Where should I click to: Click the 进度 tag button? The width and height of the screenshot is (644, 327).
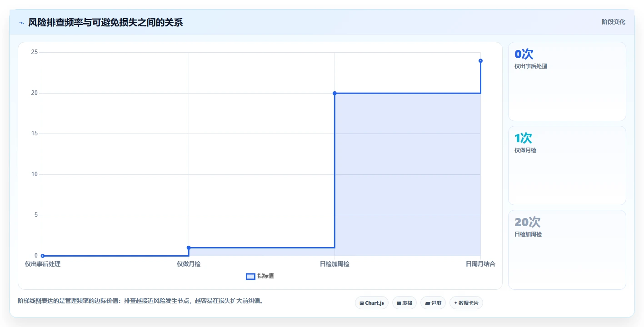[433, 303]
